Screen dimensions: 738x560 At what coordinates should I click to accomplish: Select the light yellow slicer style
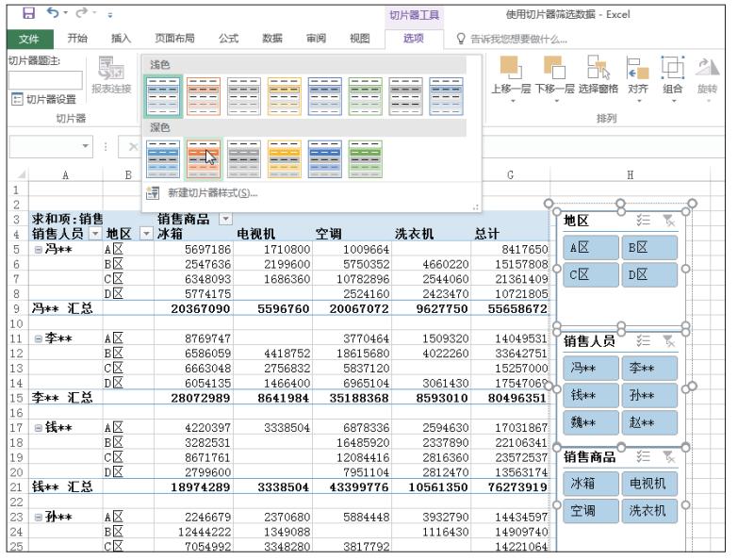point(285,96)
